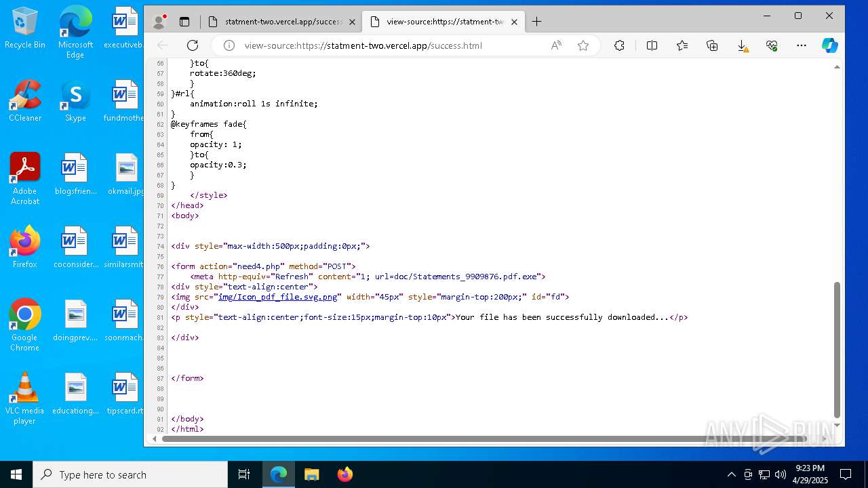Open the Copilot sidebar

[830, 45]
